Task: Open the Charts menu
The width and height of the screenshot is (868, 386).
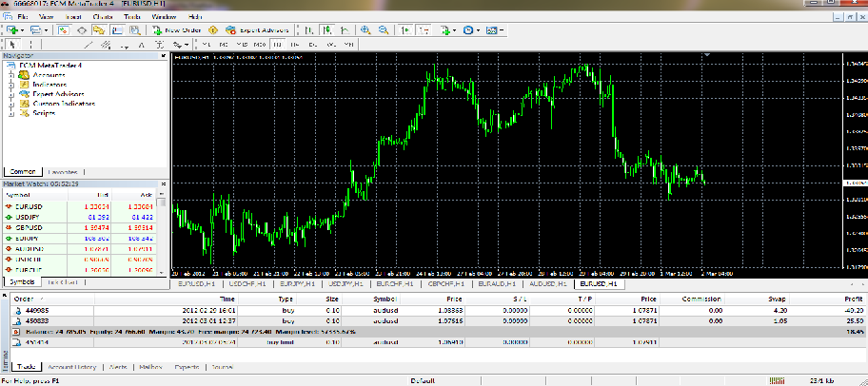Action: pyautogui.click(x=103, y=16)
